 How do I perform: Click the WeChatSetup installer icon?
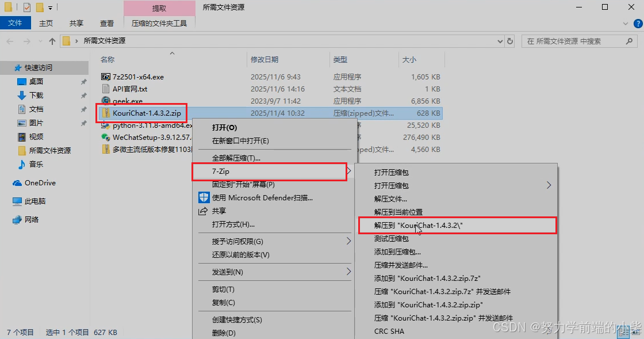[106, 137]
